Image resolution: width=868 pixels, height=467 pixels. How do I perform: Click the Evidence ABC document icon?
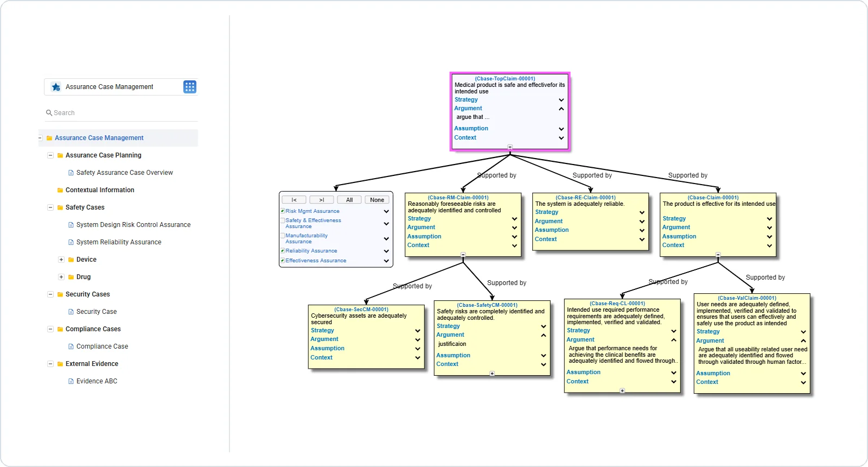[71, 381]
